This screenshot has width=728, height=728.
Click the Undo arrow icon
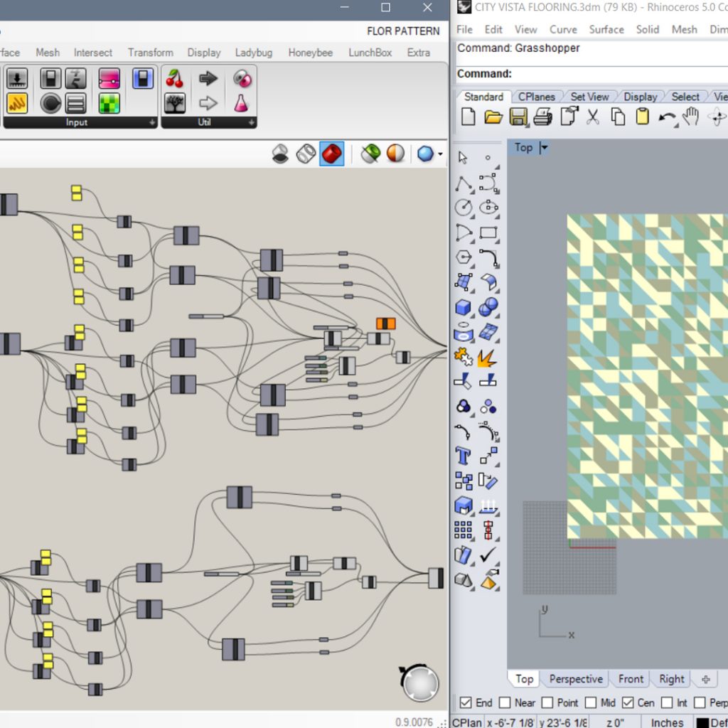(667, 117)
